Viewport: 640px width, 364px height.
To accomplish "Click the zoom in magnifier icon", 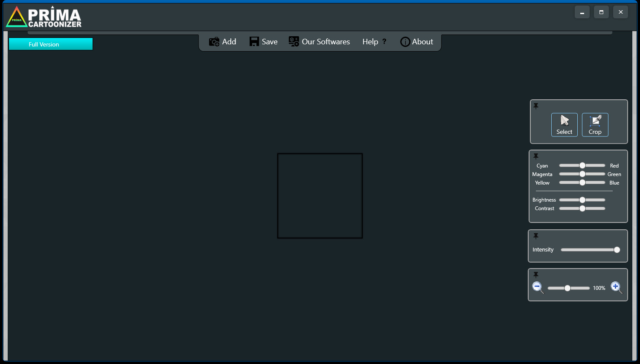I will pyautogui.click(x=616, y=288).
